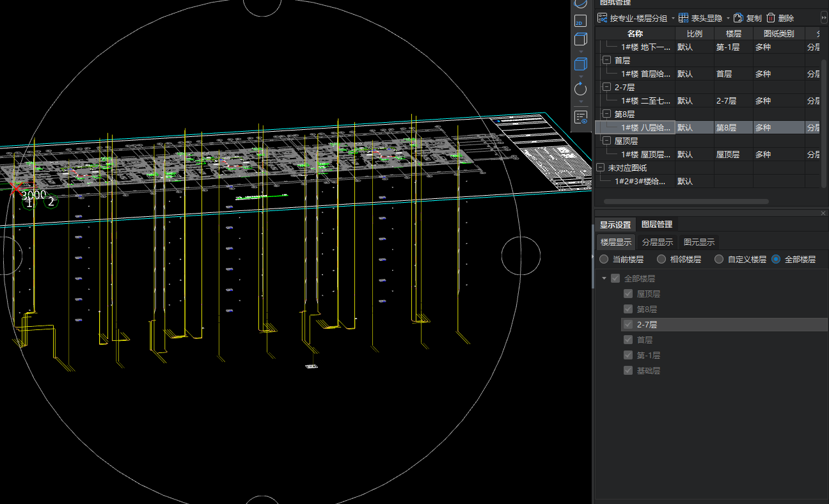Collapse the 未对应图纸 tree group
This screenshot has width=829, height=504.
pos(600,168)
